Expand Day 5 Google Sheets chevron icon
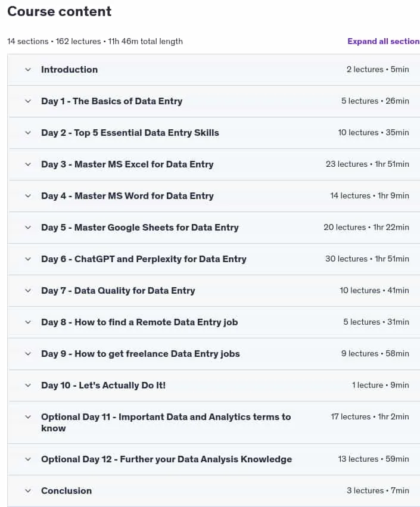This screenshot has height=507, width=420. point(28,228)
